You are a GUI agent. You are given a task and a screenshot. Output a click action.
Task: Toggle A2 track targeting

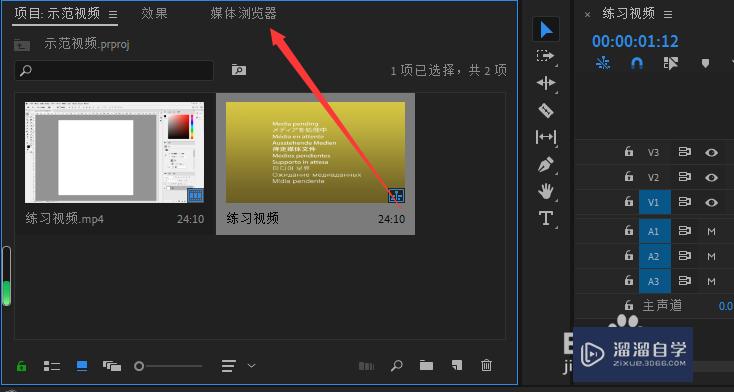click(x=654, y=256)
